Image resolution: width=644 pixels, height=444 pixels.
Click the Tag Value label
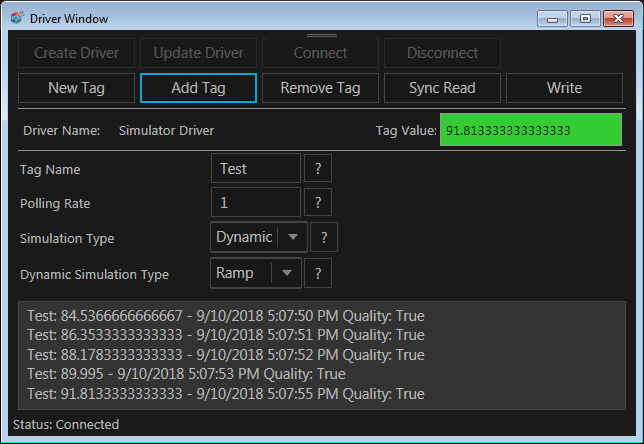(x=406, y=131)
